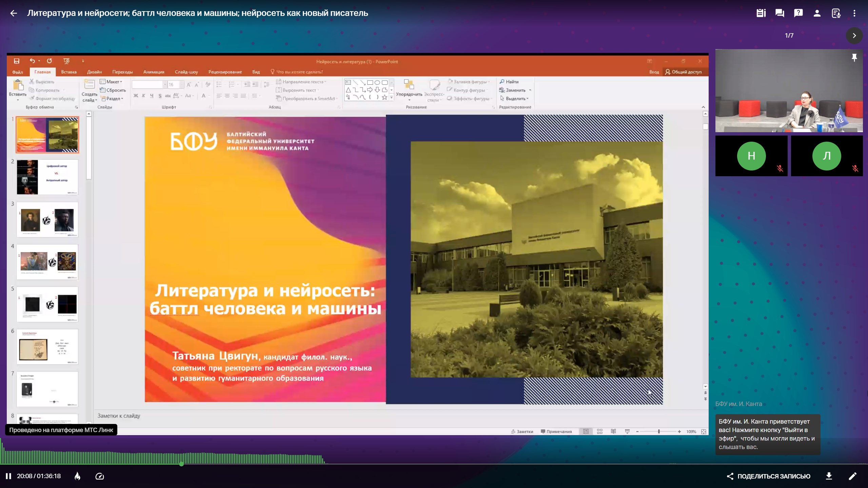Expand the Раздел dropdown

pos(112,99)
